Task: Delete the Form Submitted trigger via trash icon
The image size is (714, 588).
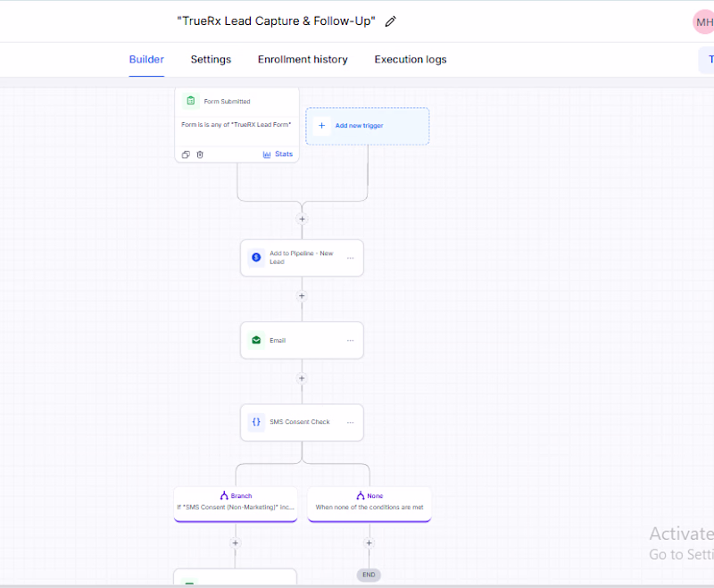Action: tap(200, 154)
